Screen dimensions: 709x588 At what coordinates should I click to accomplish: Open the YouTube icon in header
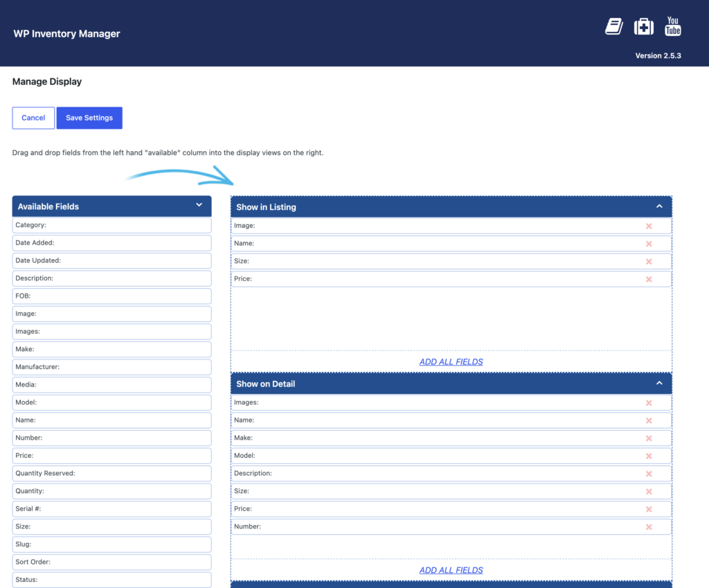(x=673, y=26)
